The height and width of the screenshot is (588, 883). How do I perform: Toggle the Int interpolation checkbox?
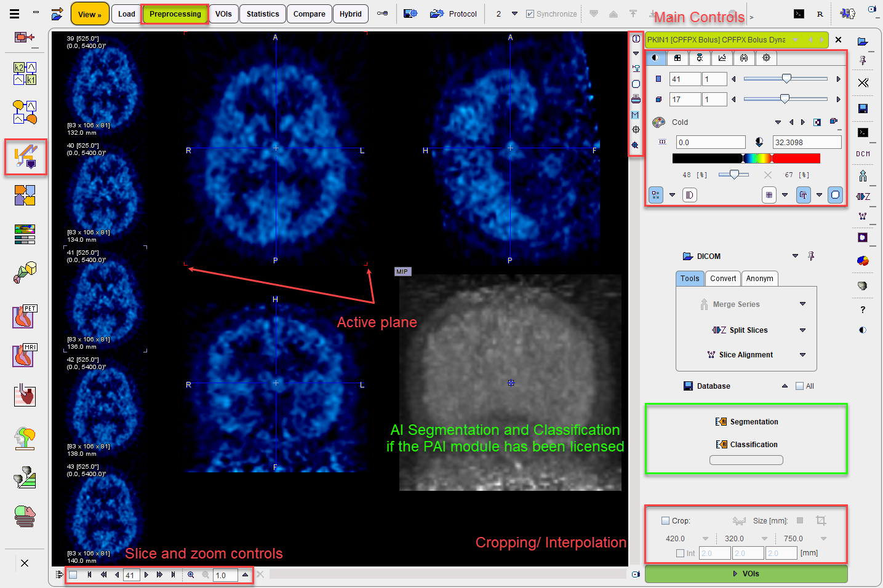(x=680, y=553)
